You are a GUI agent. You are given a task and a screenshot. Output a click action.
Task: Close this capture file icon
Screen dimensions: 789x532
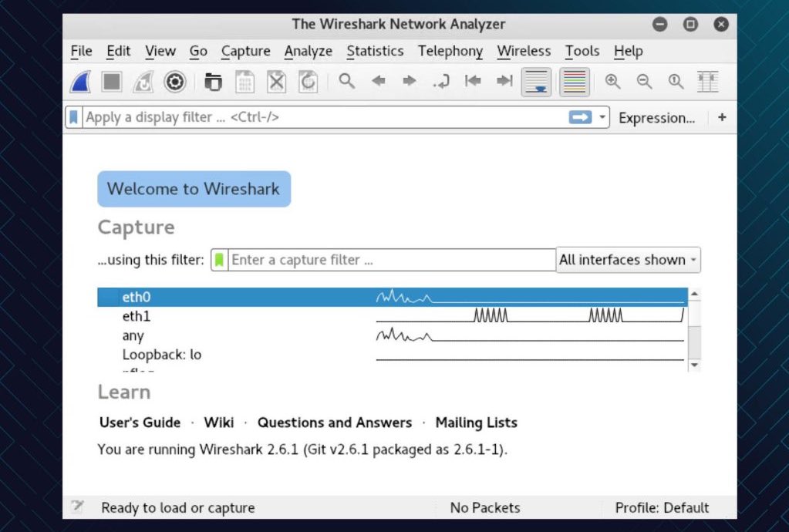coord(276,82)
